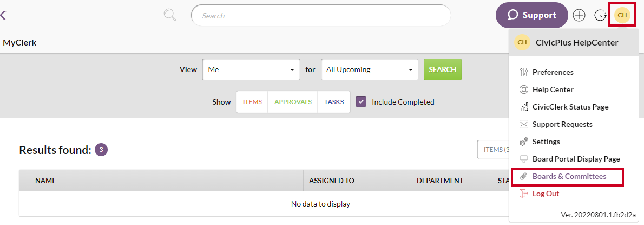This screenshot has width=644, height=225.
Task: Open Settings from the user menu
Action: point(546,142)
